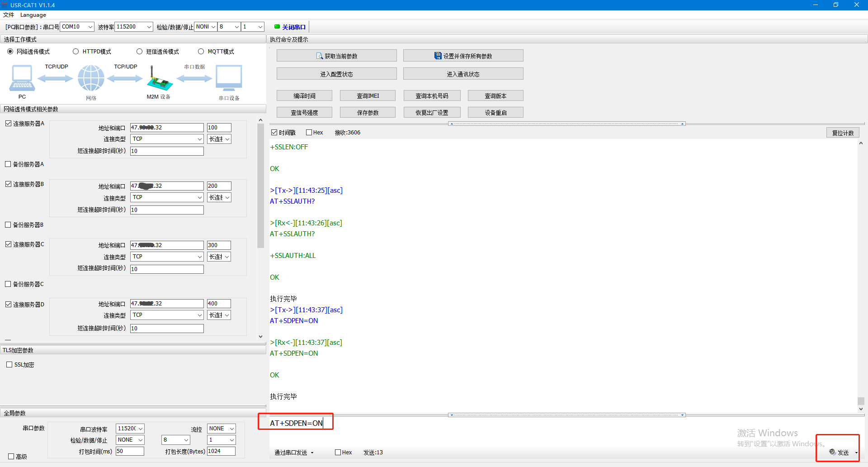Click the network globe icon
The height and width of the screenshot is (467, 868).
[91, 78]
